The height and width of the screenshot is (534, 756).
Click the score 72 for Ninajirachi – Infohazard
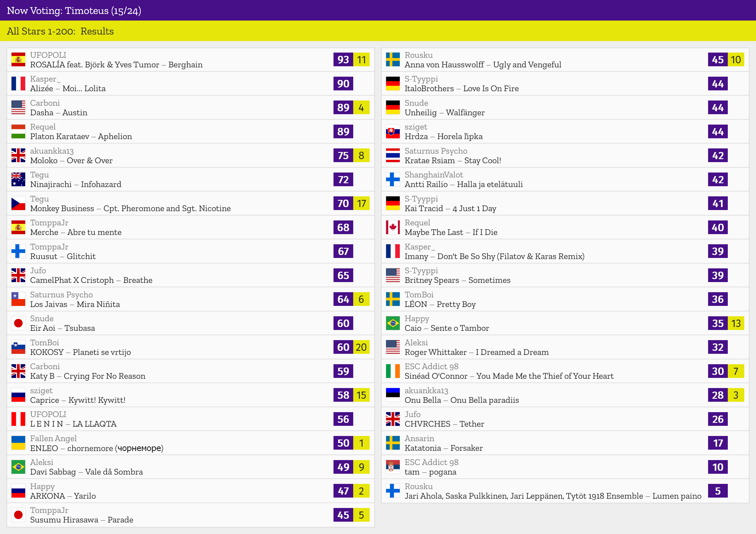pos(343,179)
